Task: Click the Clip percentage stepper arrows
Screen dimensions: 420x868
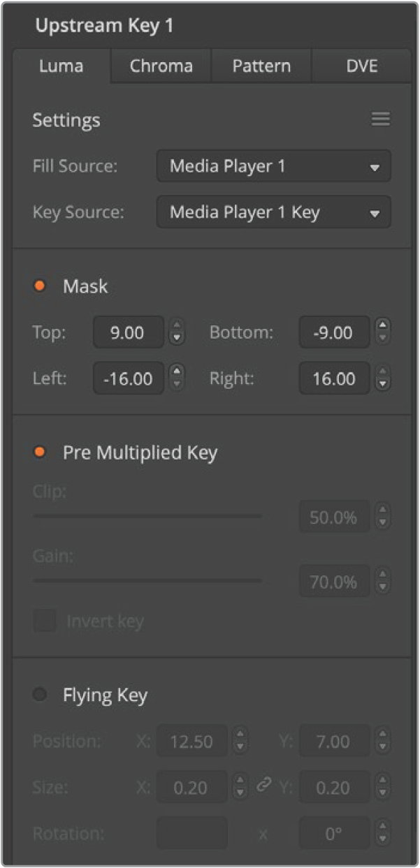Action: click(x=382, y=517)
